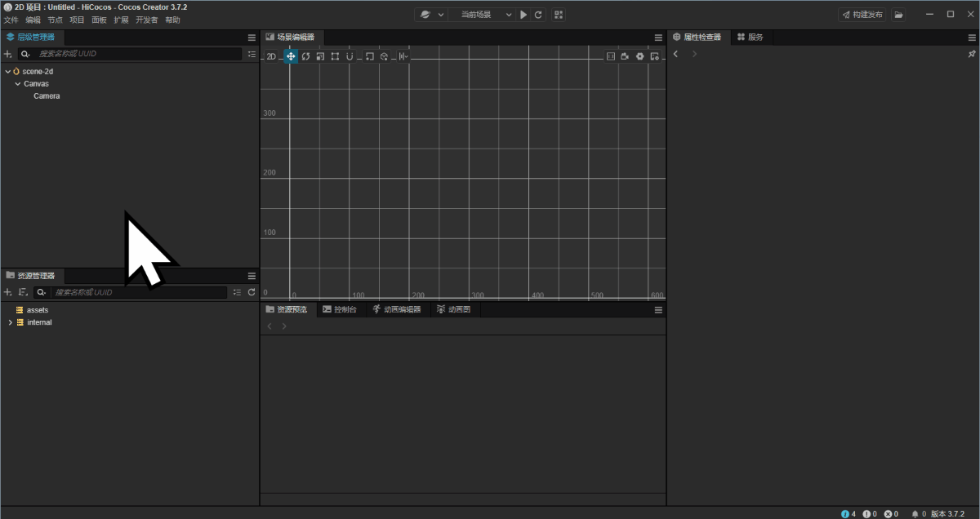Refresh the preview
980x519 pixels.
(538, 15)
